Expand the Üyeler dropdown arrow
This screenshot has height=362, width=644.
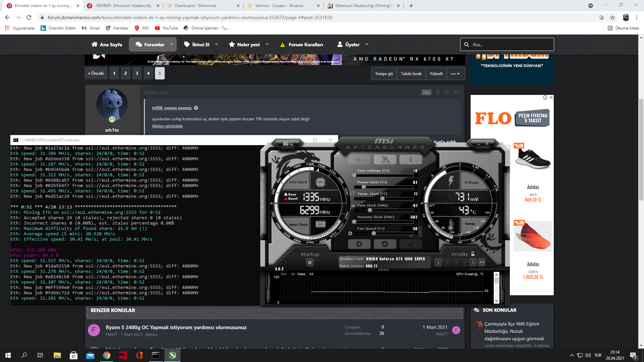(x=367, y=45)
